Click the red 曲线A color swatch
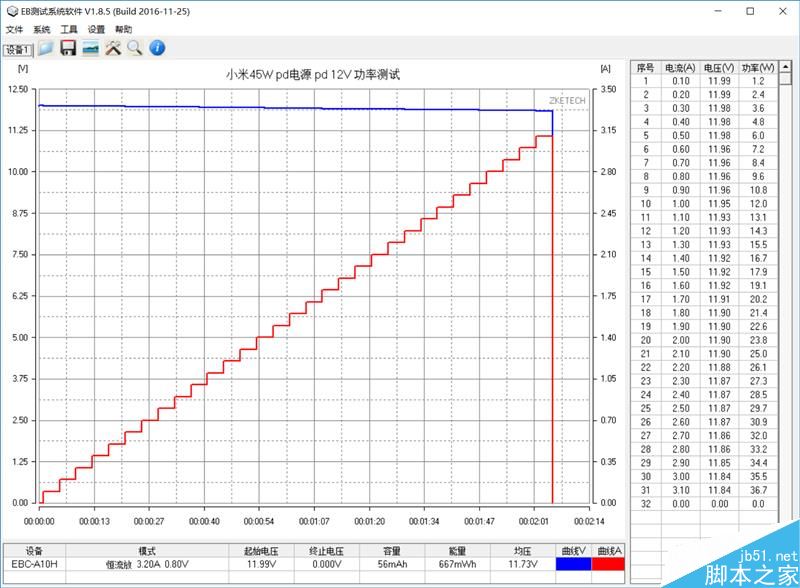 (608, 564)
